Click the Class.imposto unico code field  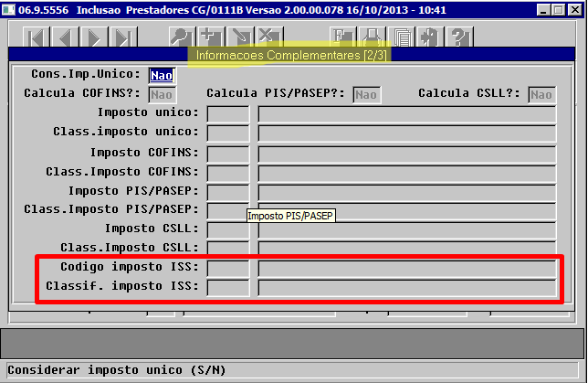pos(228,133)
